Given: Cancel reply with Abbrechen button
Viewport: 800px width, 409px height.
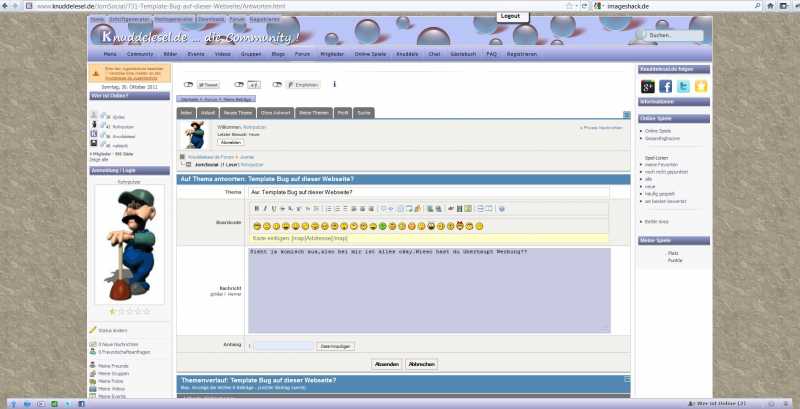Looking at the screenshot, I should pos(421,364).
